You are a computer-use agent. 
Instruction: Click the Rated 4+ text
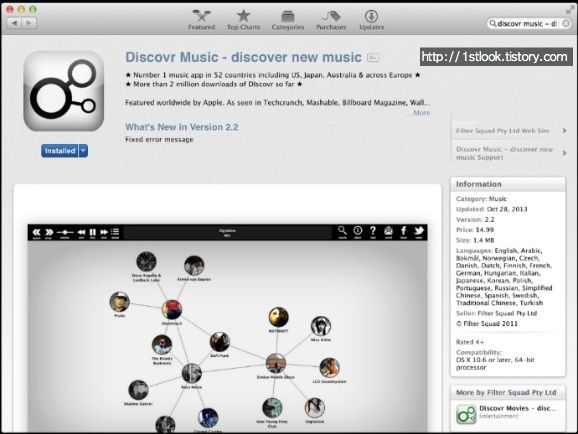(x=470, y=342)
